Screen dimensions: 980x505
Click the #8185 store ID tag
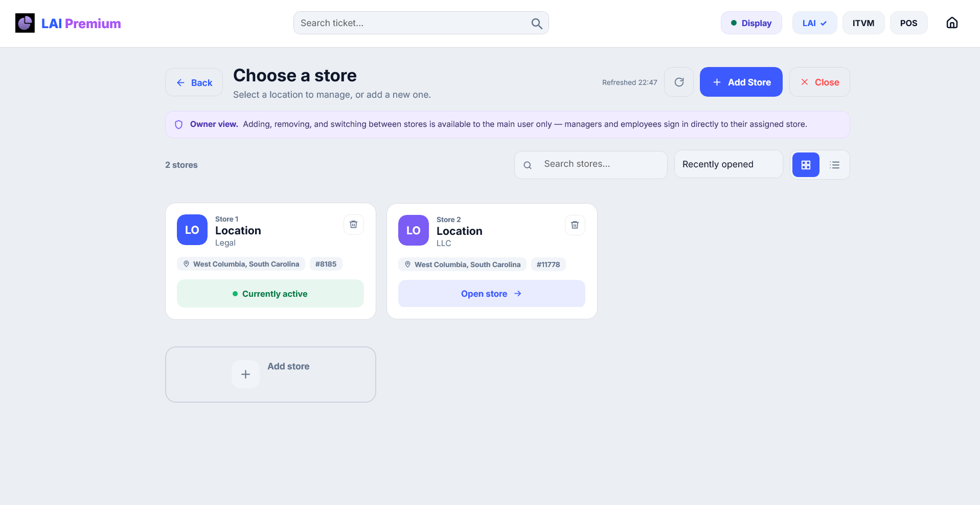click(x=326, y=264)
